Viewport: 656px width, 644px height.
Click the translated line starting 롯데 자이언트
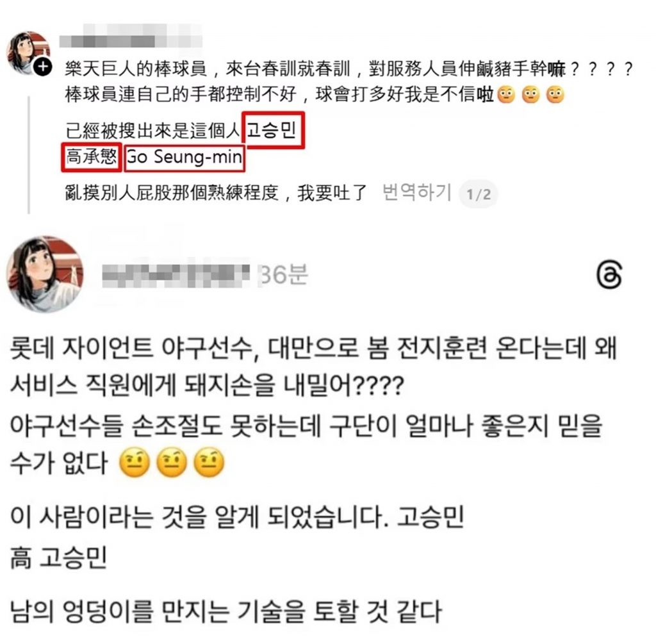pos(314,347)
